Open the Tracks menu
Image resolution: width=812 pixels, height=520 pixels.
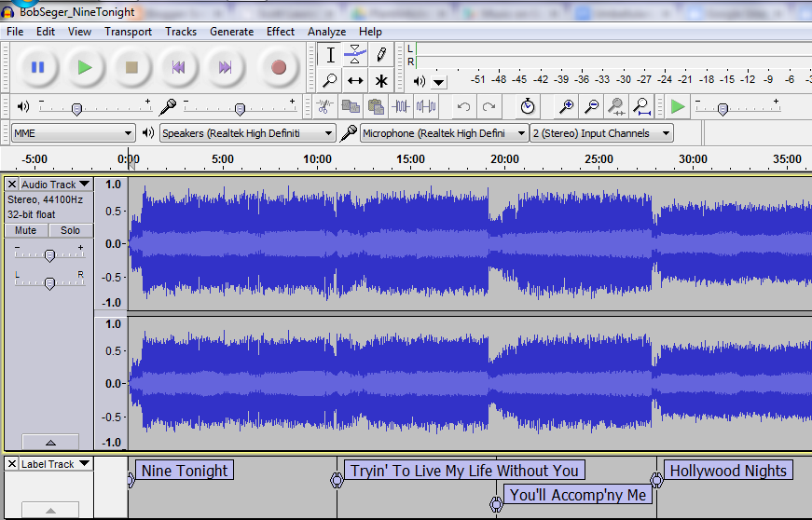pos(181,32)
